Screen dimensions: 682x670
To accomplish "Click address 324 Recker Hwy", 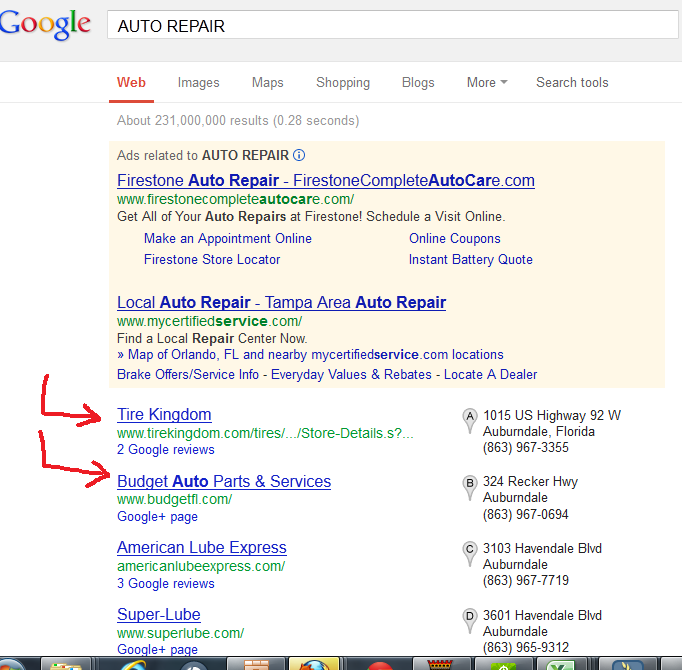I will 530,482.
